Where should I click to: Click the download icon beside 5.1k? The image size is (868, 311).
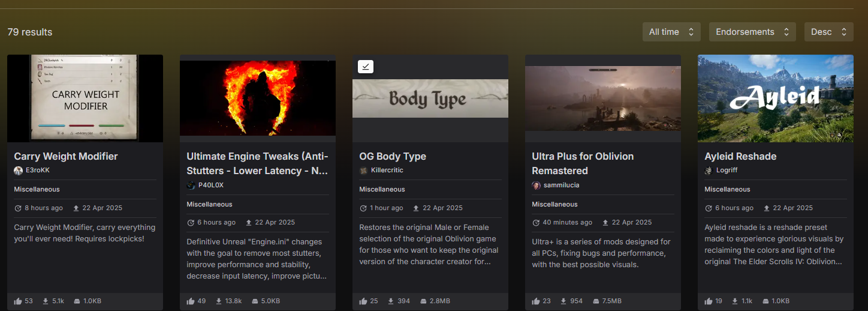[46, 301]
